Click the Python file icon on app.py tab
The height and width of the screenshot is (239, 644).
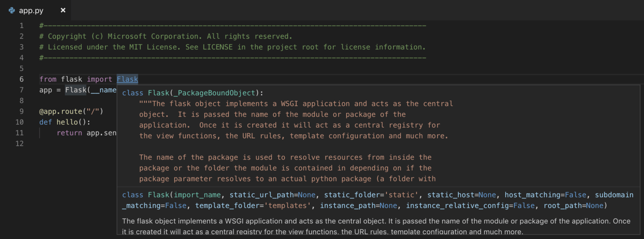[x=12, y=10]
